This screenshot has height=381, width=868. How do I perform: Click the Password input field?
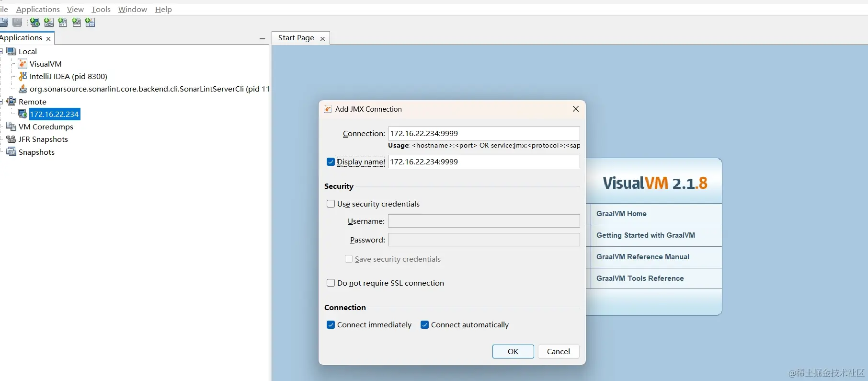click(484, 240)
